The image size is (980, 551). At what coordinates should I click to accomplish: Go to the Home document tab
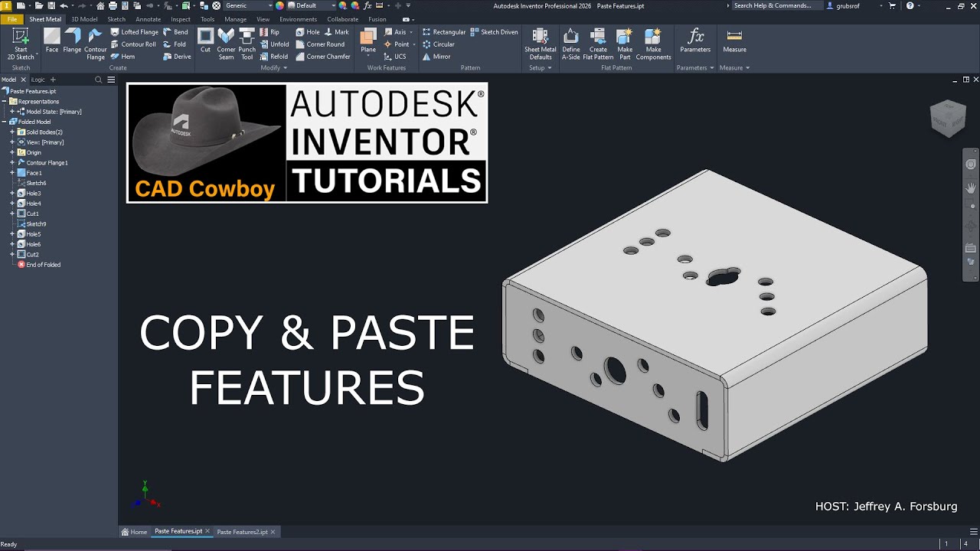click(134, 532)
